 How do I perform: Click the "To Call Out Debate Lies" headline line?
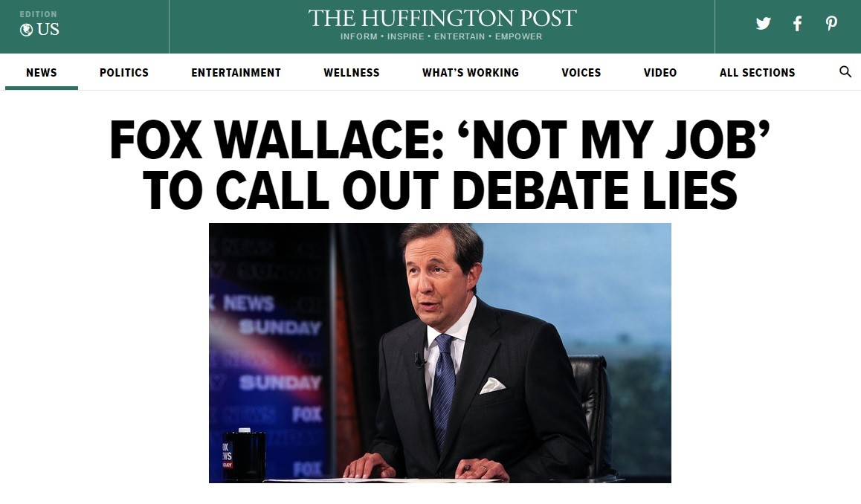click(x=440, y=190)
